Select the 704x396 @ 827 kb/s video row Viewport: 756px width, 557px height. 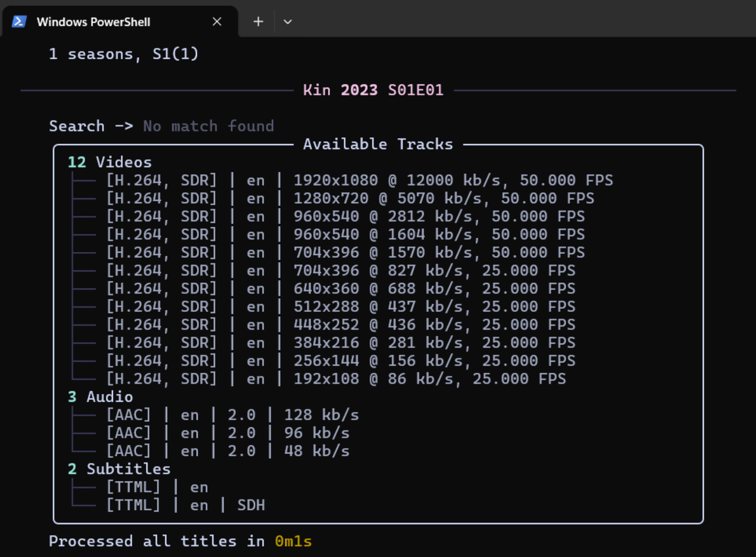(x=341, y=271)
